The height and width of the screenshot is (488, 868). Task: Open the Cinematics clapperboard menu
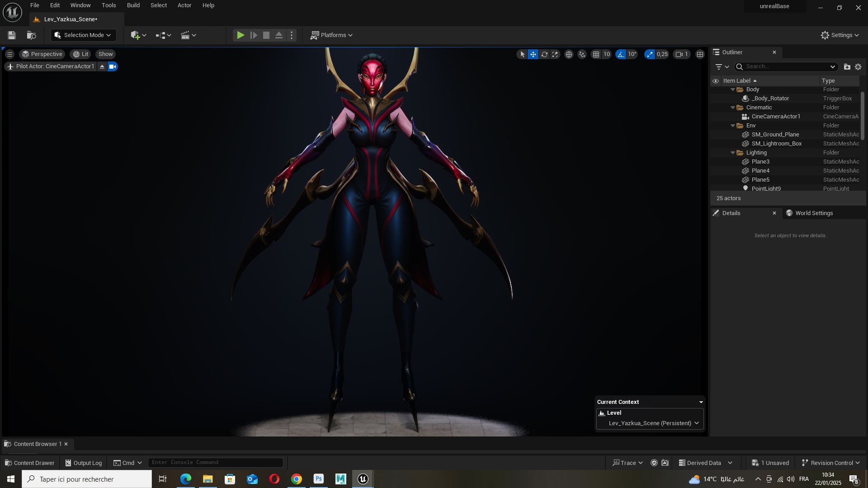188,35
